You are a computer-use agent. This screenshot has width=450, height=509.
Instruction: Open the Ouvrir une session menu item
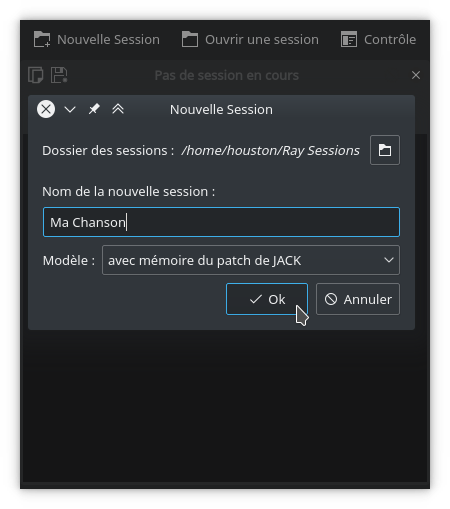(250, 40)
